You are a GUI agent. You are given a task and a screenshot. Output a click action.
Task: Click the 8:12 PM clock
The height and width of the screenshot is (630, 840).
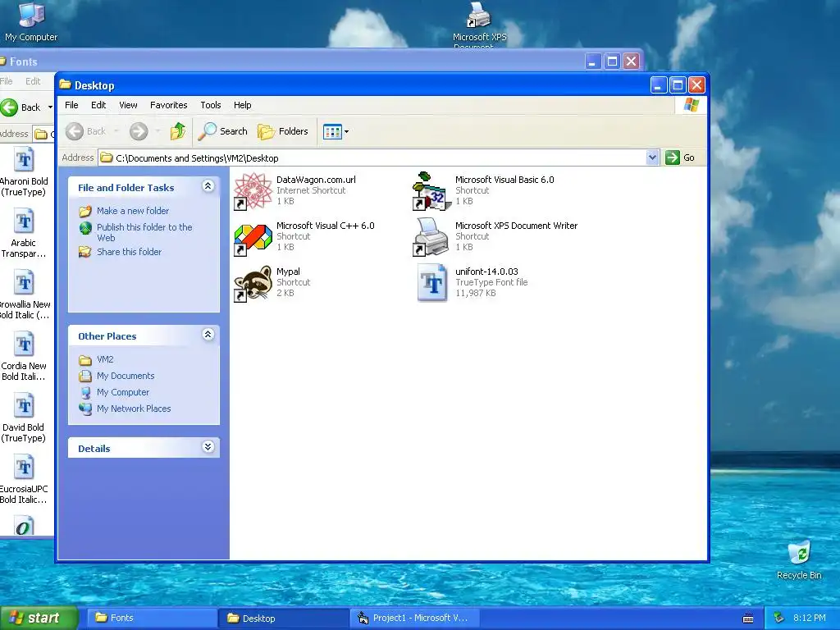point(810,618)
